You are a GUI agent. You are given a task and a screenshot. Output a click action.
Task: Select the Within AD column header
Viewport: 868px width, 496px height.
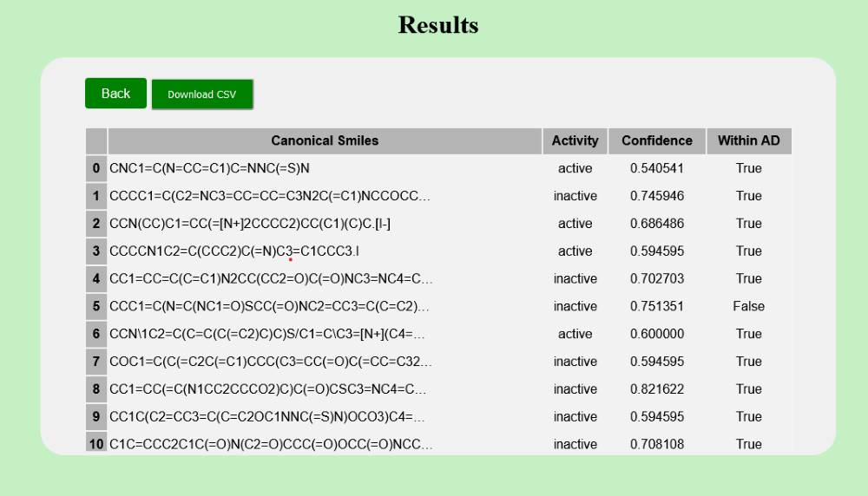pos(749,141)
